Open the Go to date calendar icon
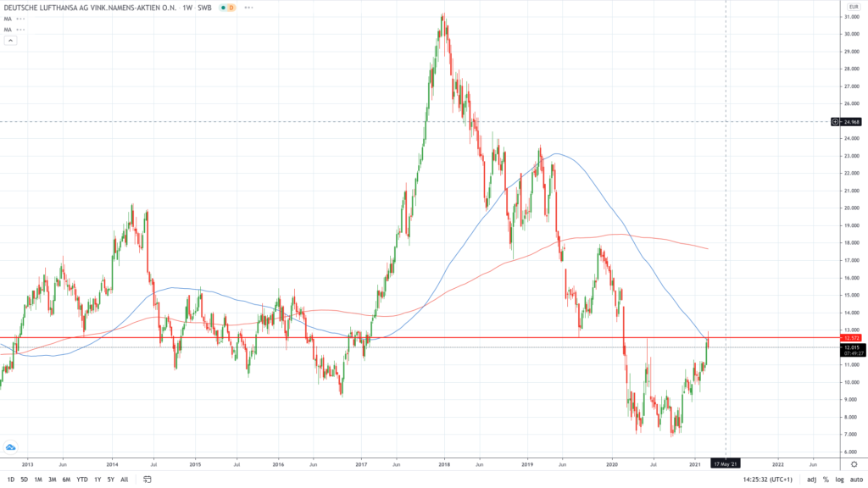 point(147,479)
